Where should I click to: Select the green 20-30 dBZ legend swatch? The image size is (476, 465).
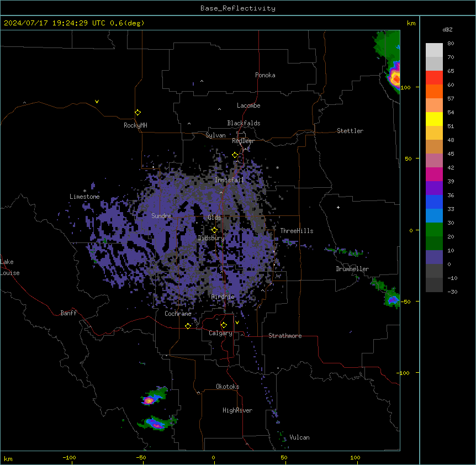click(x=434, y=230)
